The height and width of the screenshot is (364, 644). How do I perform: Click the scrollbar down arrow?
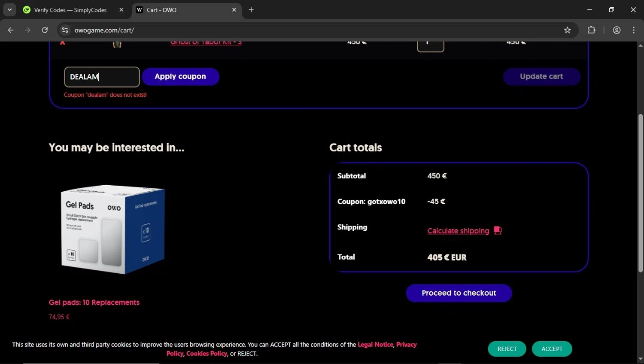tap(640, 359)
